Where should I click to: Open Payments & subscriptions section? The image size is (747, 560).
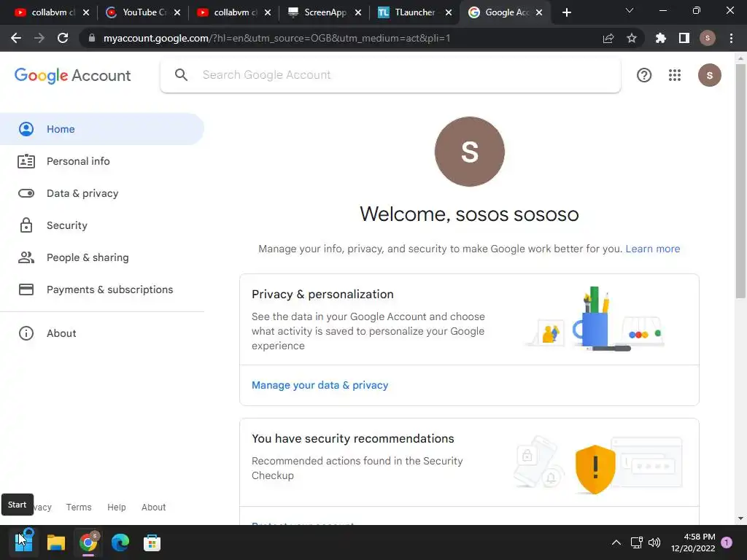101,289
